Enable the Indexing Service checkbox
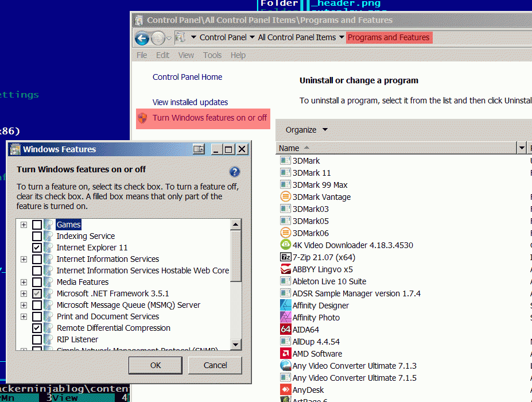 pyautogui.click(x=37, y=236)
